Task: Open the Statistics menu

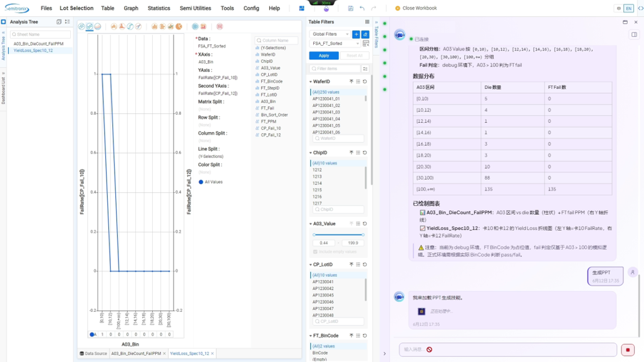Action: (159, 8)
